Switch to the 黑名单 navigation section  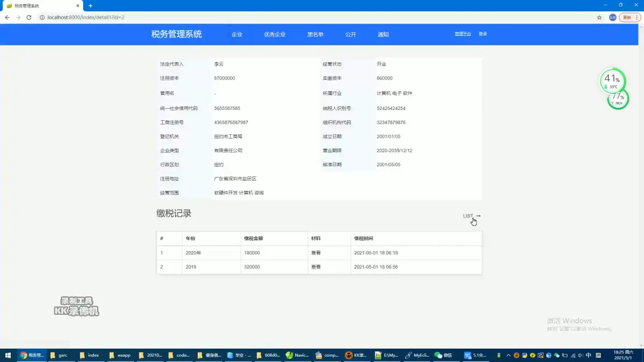[316, 34]
